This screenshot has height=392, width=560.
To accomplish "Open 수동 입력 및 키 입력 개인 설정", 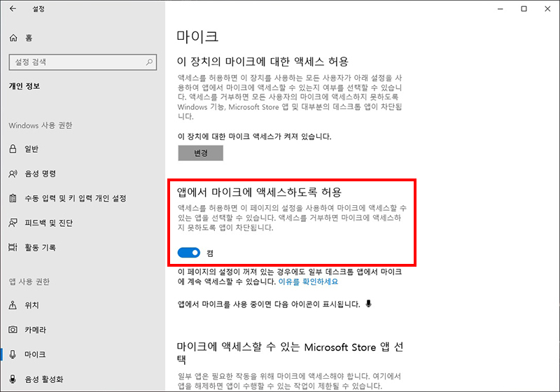I will point(83,198).
